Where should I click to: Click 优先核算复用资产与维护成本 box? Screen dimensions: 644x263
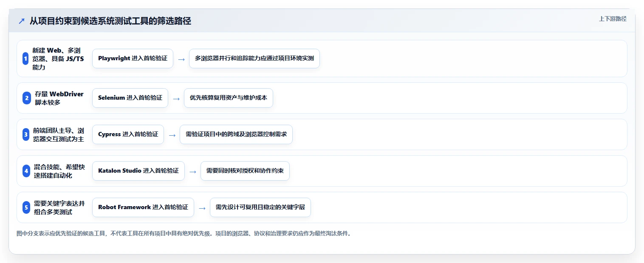tap(229, 98)
